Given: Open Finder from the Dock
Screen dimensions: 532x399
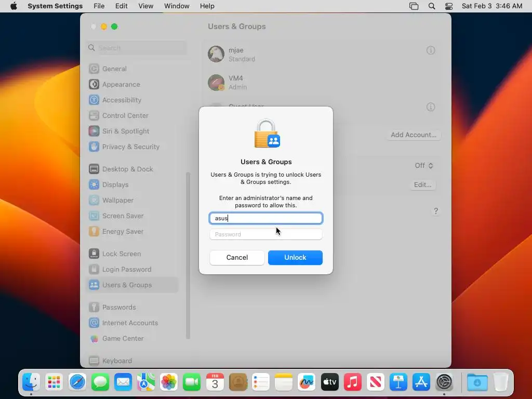Looking at the screenshot, I should tap(31, 382).
